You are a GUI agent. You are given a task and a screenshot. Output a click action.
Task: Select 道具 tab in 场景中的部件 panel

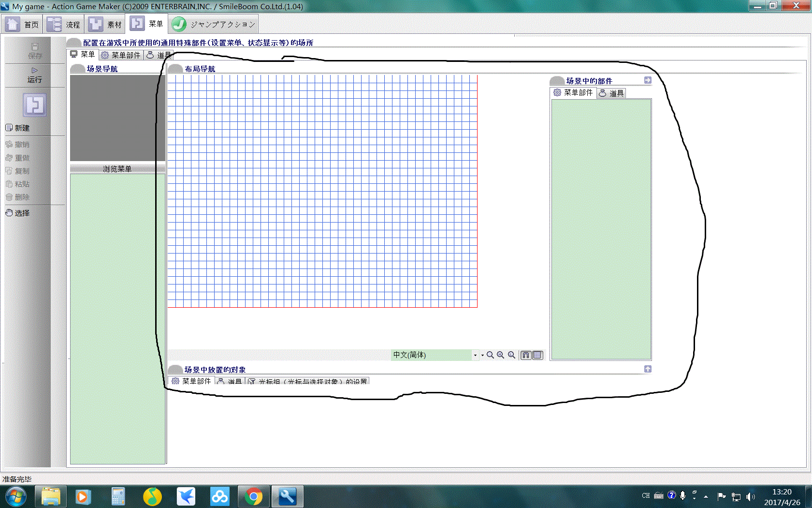click(x=611, y=93)
